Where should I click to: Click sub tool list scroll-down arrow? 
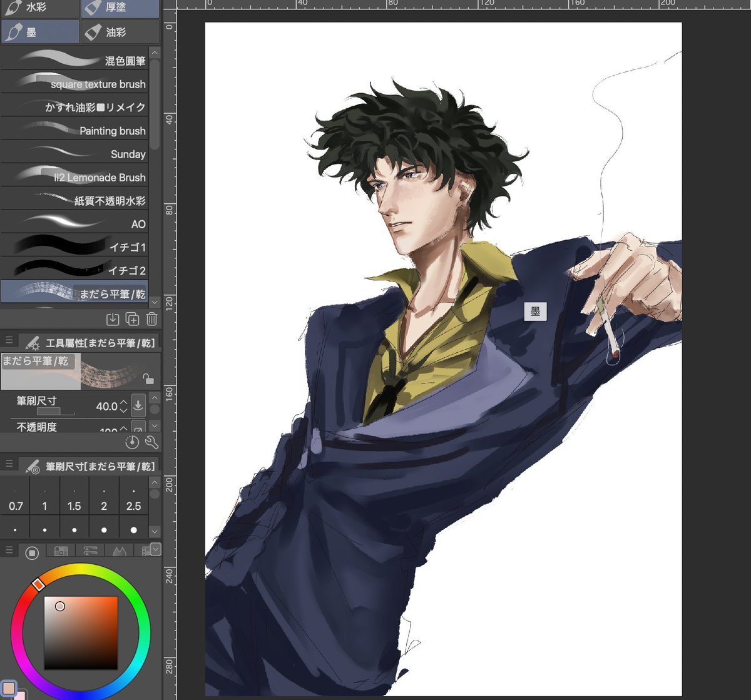pos(155,302)
